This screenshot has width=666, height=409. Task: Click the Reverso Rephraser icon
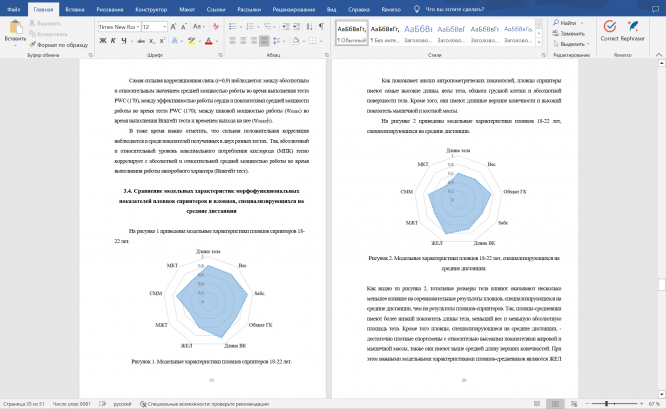coord(632,31)
